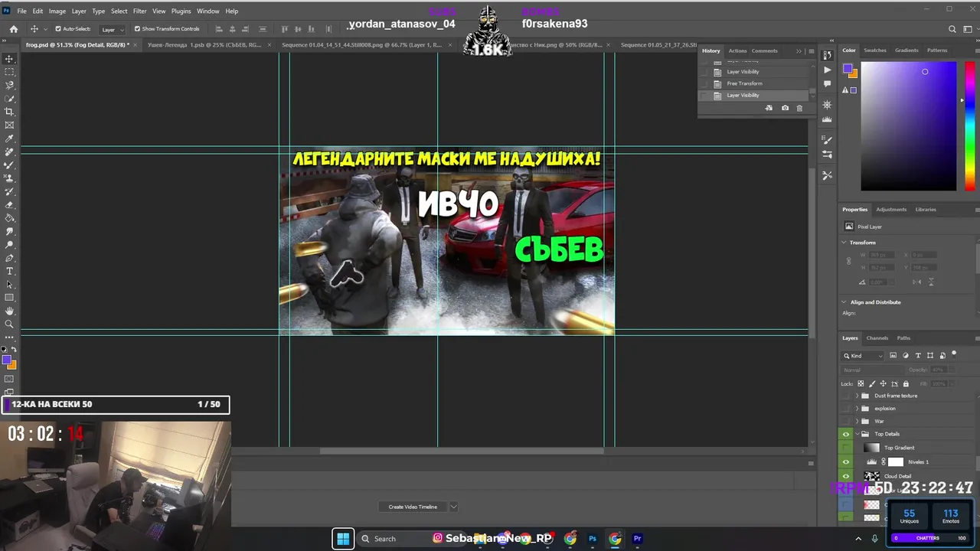Click the hue slider beside color field
Viewport: 980px width, 551px height.
click(x=970, y=126)
